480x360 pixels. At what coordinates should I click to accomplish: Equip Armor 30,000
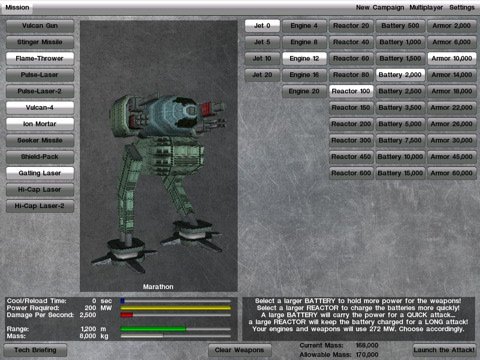[452, 140]
